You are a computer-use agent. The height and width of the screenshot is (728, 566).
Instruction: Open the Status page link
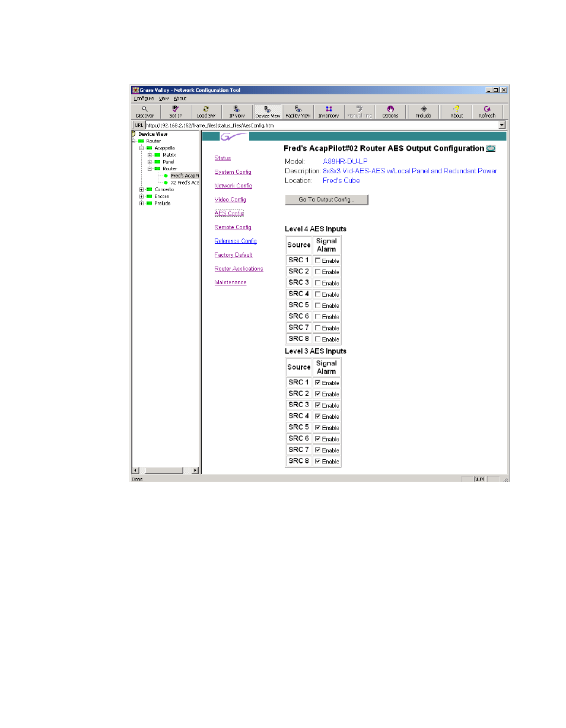(x=222, y=158)
